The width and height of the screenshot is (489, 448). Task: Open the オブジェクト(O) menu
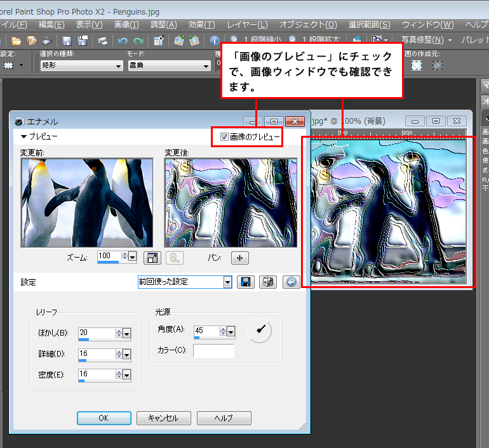(x=308, y=25)
